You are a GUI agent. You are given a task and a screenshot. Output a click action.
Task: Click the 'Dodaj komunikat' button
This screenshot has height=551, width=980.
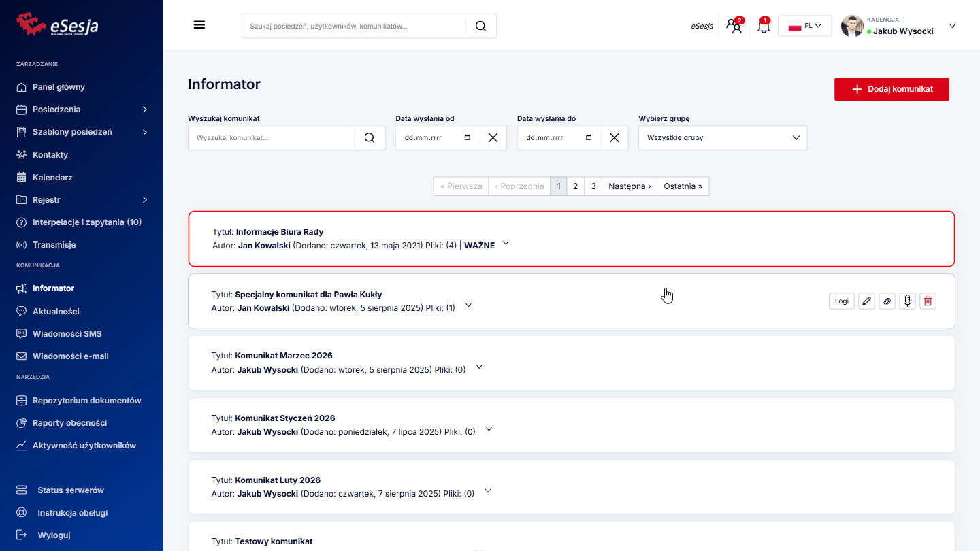(x=892, y=89)
